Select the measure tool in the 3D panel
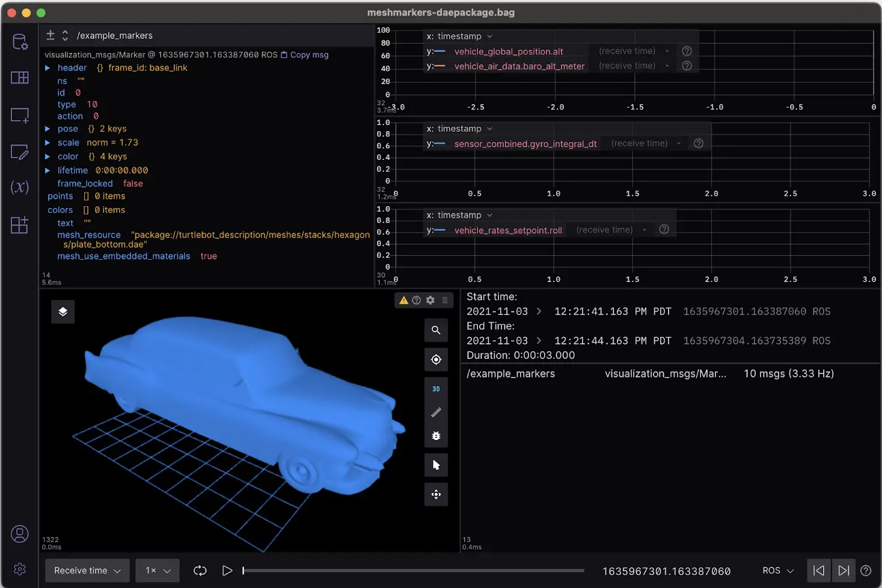This screenshot has width=882, height=588. coord(436,412)
